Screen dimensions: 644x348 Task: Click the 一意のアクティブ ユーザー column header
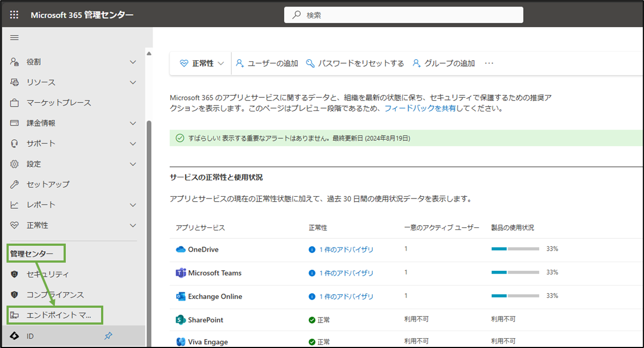click(x=441, y=228)
